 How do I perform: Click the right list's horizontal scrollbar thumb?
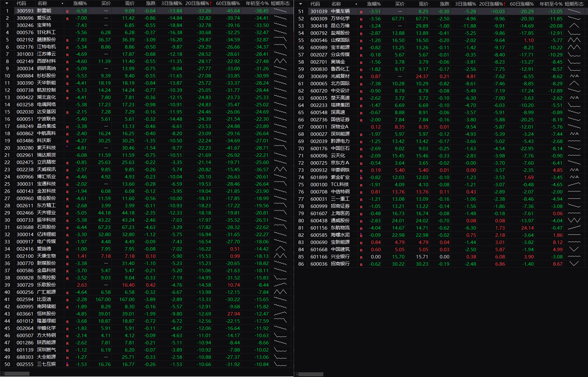pos(311,374)
